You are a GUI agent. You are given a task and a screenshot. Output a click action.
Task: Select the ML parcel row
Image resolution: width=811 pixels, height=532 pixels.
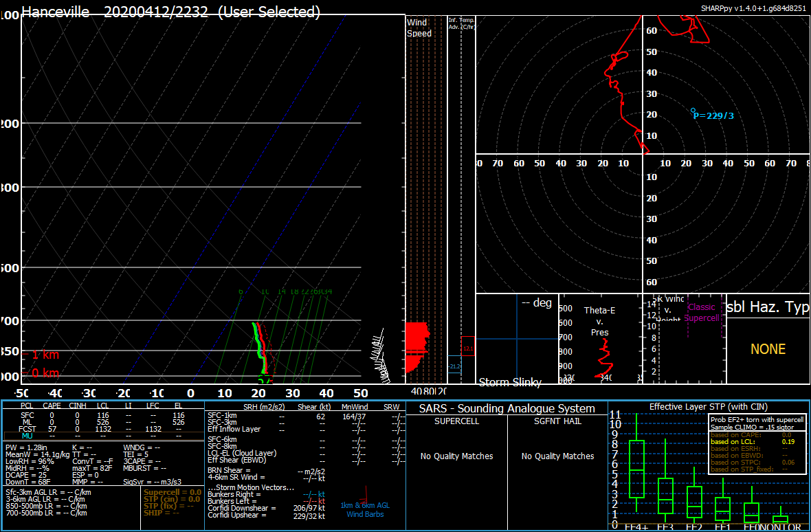[104, 422]
